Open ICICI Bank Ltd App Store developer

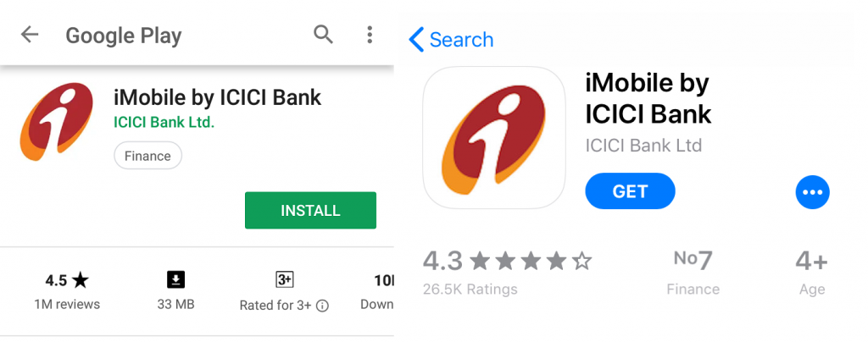643,146
